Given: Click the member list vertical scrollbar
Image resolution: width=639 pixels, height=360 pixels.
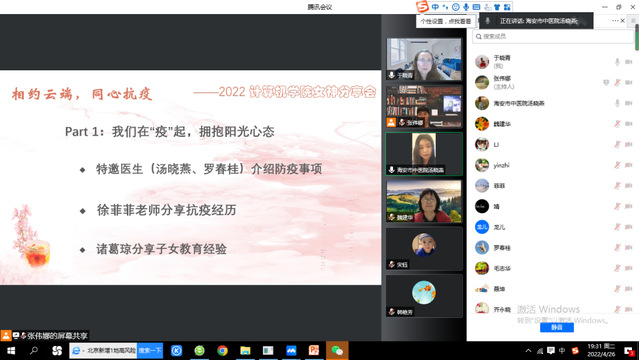Looking at the screenshot, I should pyautogui.click(x=637, y=38).
